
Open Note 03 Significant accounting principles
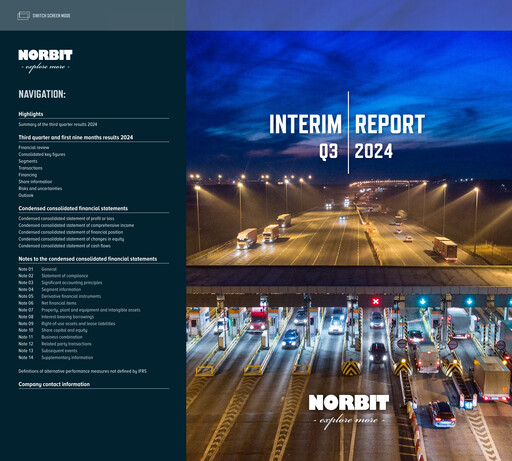point(60,283)
